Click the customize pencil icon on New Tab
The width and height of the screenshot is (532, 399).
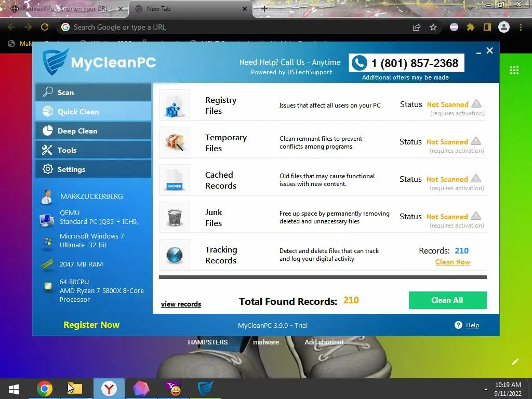click(515, 362)
